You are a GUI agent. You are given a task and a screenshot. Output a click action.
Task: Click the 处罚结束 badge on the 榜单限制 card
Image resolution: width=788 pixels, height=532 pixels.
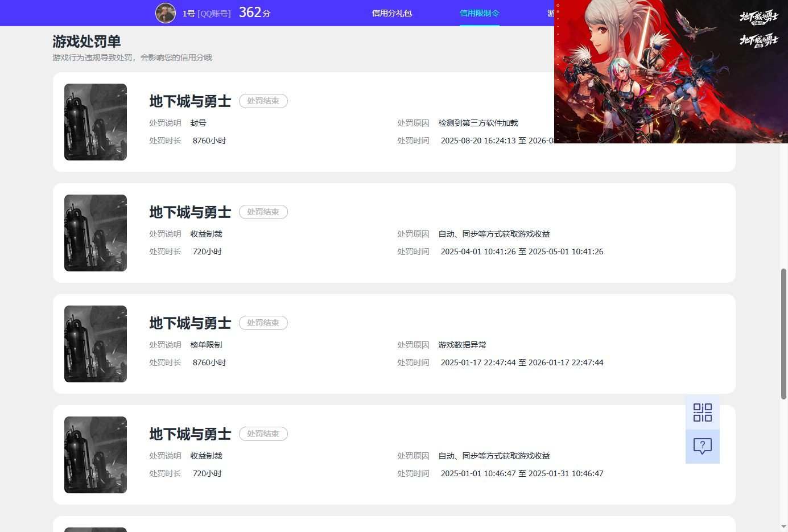click(263, 323)
